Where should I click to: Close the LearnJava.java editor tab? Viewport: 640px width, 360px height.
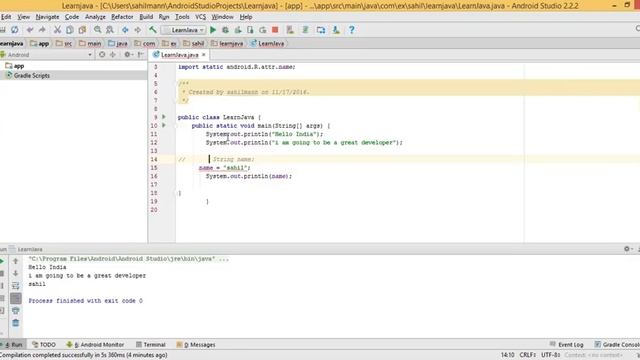click(x=204, y=55)
